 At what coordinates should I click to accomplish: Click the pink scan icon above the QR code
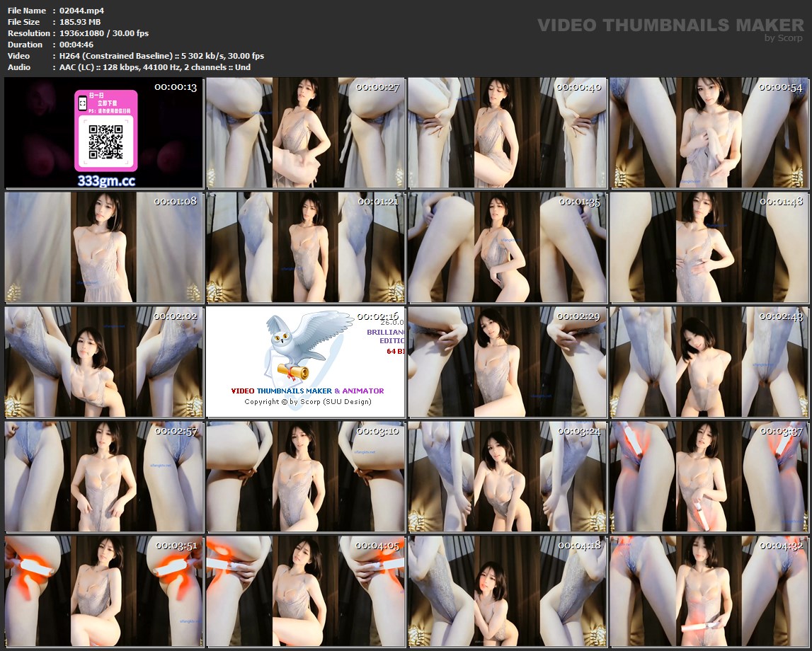(x=82, y=103)
